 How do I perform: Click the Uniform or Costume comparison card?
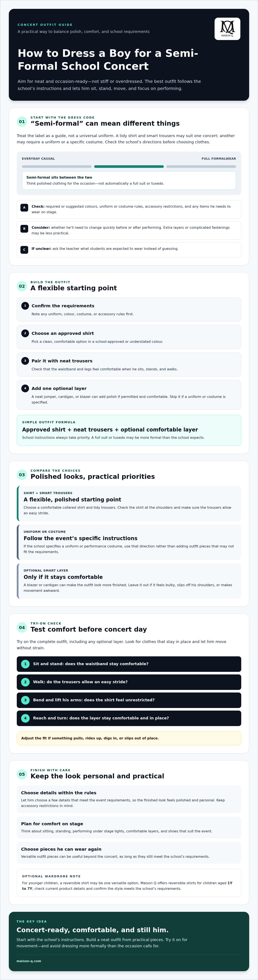(x=129, y=542)
